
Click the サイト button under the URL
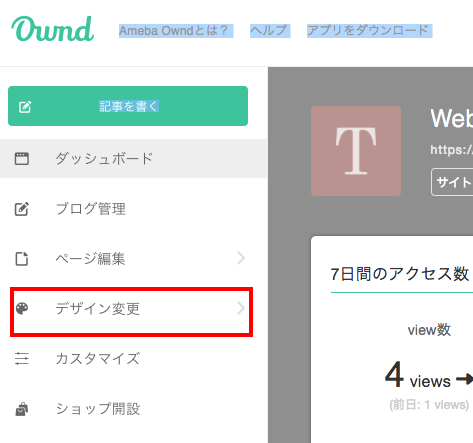pos(452,182)
